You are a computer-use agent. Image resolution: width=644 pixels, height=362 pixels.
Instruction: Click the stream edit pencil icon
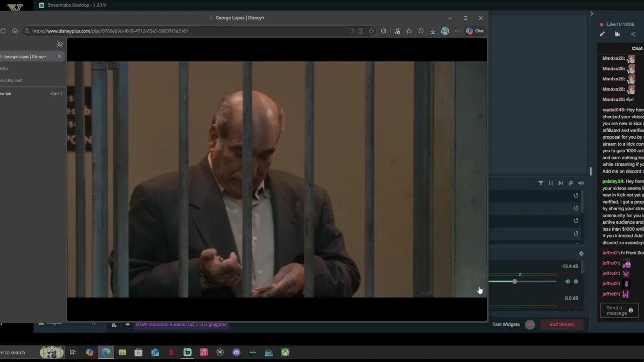tap(602, 34)
